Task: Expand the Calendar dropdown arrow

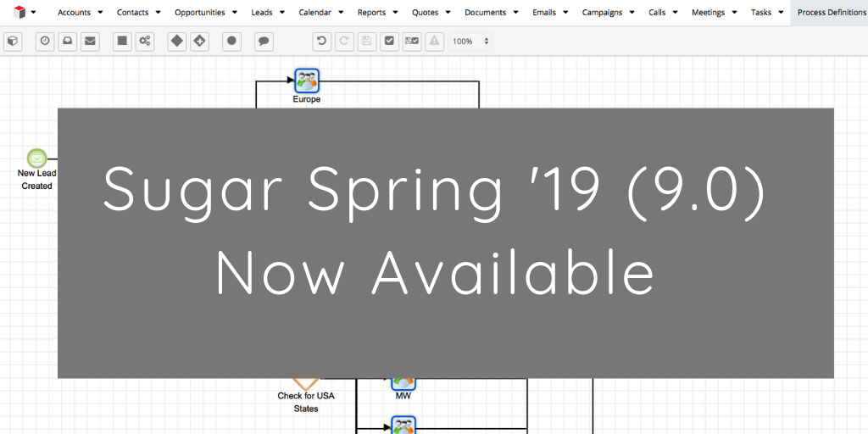Action: (341, 12)
